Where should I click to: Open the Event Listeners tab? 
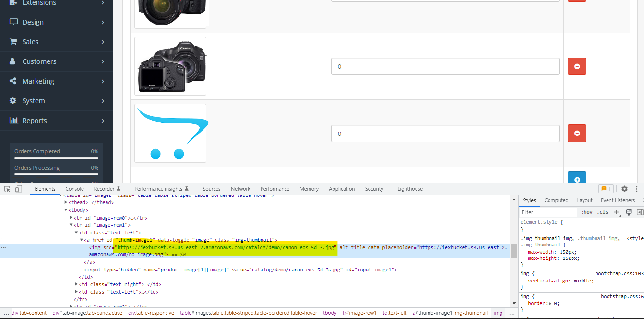[x=618, y=200]
